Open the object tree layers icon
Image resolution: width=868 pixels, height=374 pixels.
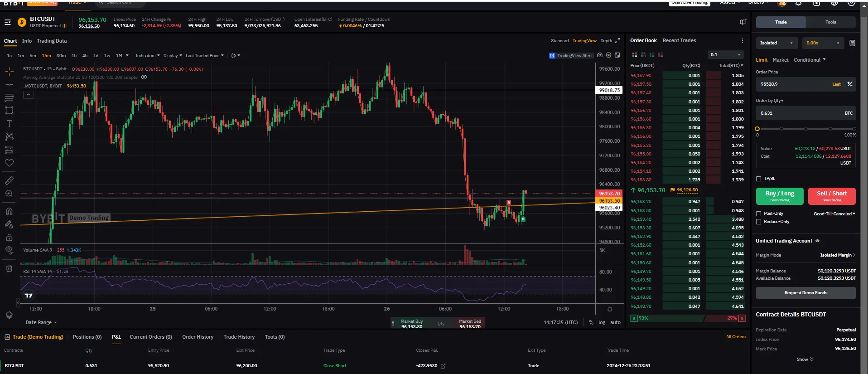[9, 315]
